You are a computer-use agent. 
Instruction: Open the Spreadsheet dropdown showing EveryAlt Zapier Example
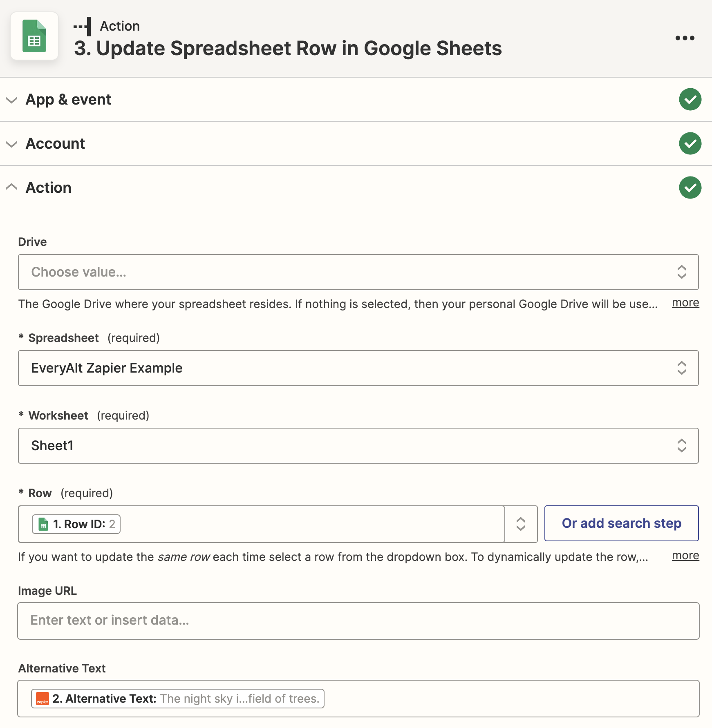pos(358,368)
